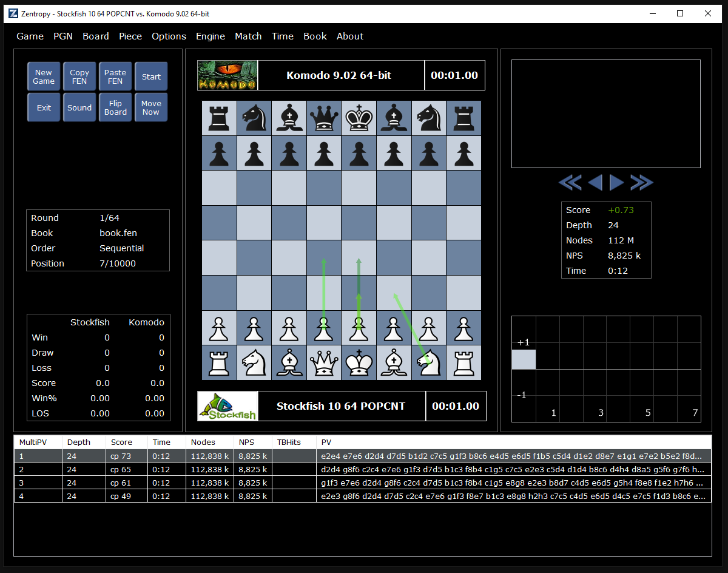Open the Options menu
728x573 pixels.
[169, 36]
